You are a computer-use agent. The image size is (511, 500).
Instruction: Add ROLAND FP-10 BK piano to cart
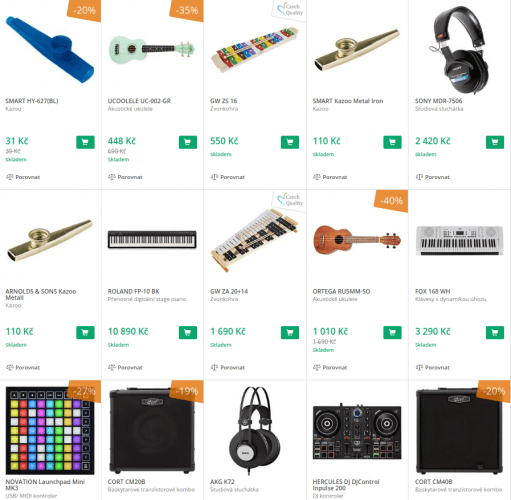pos(188,332)
